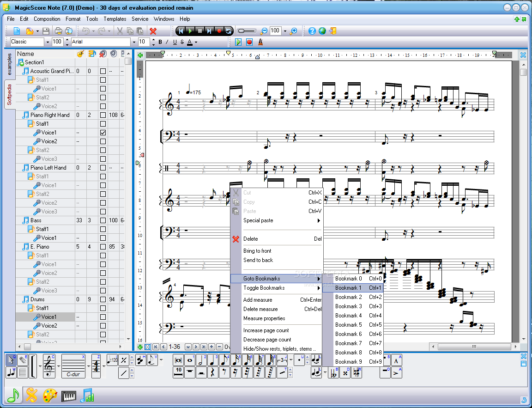Select the eraser tool in palette
Screen dimensions: 532x408
click(22, 360)
